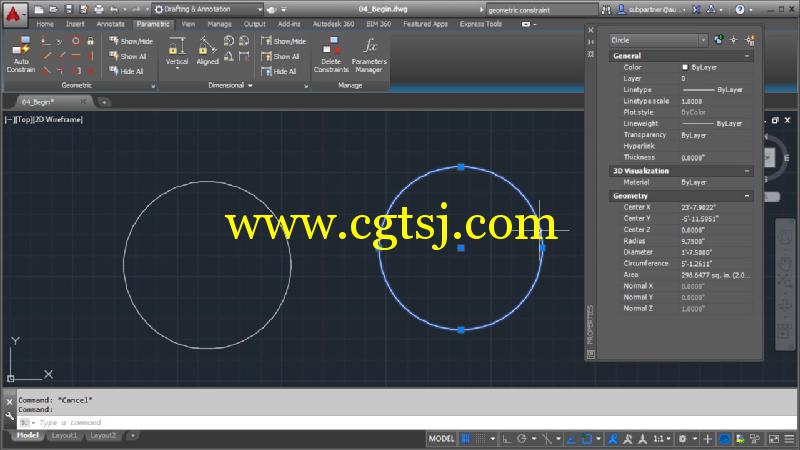Open the Geometric panel dialog launcher arrow
This screenshot has width=800, height=450.
click(x=153, y=87)
